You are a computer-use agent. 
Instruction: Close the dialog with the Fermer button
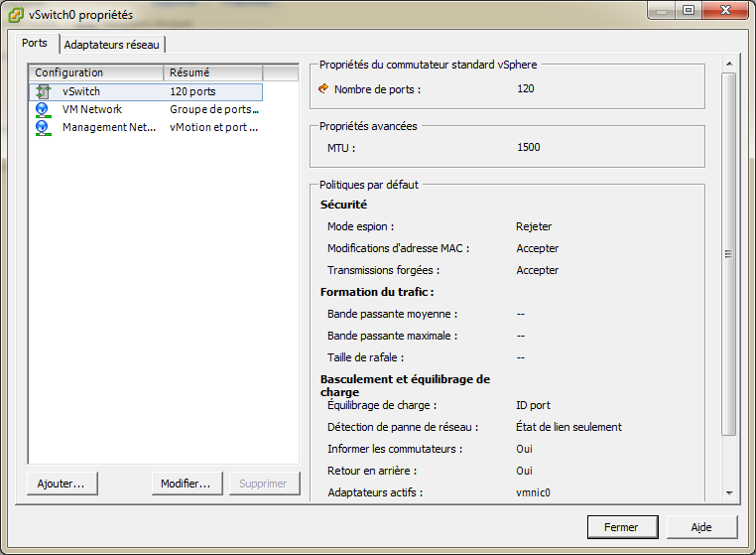pos(622,527)
